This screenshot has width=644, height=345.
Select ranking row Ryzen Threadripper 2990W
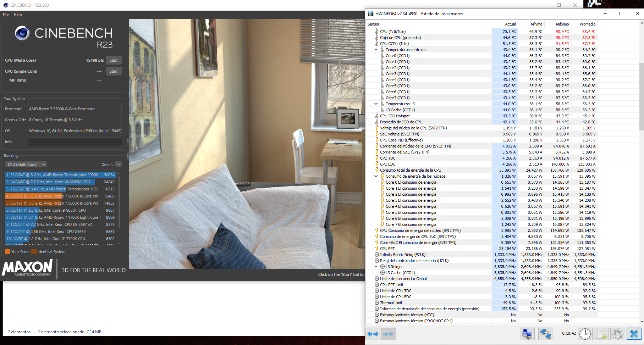(60, 175)
